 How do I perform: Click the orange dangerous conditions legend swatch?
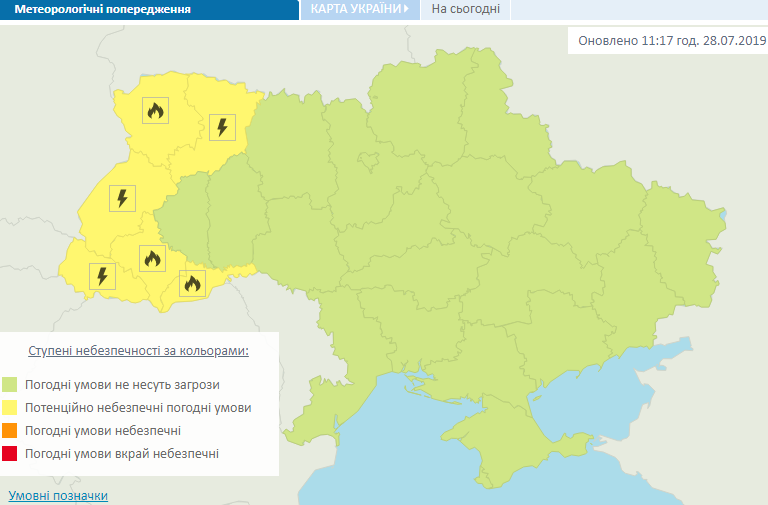click(9, 431)
